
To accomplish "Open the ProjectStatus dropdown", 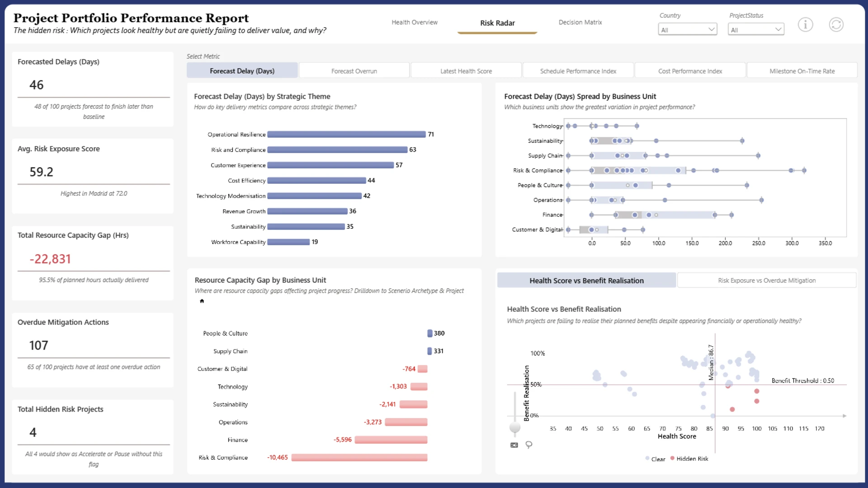I will click(x=756, y=29).
